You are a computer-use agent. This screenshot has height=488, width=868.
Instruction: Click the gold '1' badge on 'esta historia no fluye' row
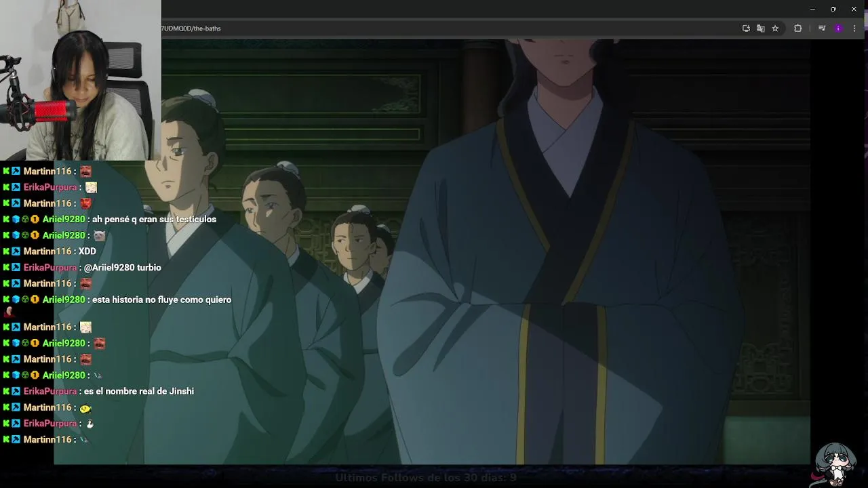coord(35,300)
